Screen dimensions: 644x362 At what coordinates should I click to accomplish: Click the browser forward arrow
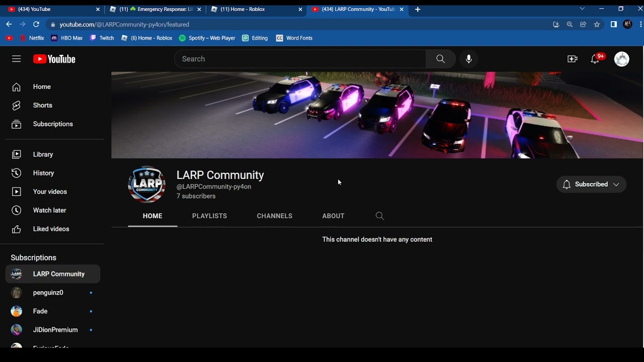22,24
